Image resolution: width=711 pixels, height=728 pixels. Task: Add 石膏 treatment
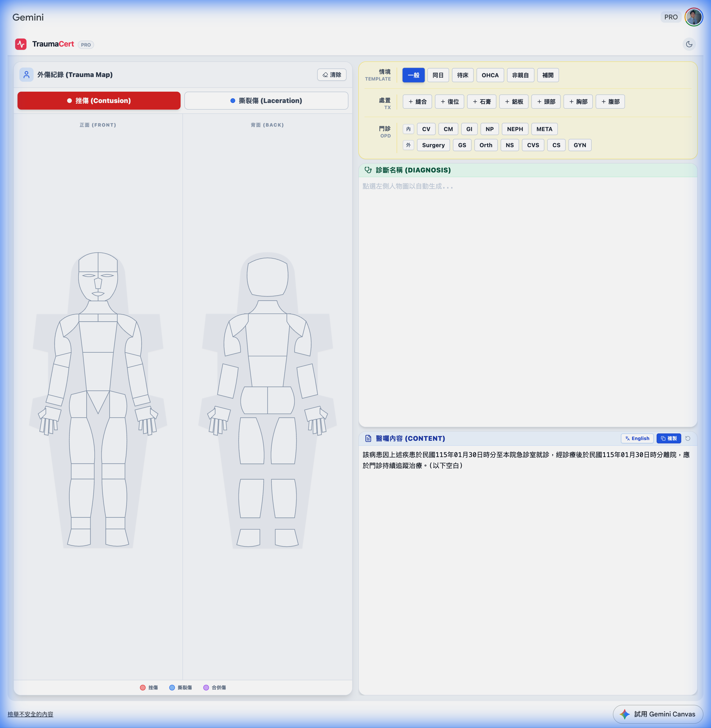point(481,102)
